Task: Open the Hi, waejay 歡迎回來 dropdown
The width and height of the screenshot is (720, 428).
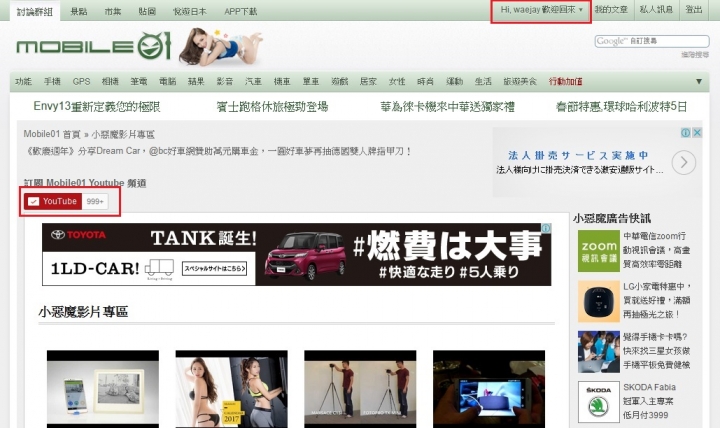Action: tap(541, 10)
